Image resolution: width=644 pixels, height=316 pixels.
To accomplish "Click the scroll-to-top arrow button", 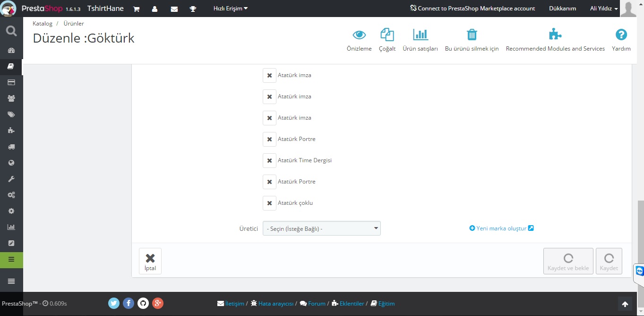I will [x=625, y=304].
